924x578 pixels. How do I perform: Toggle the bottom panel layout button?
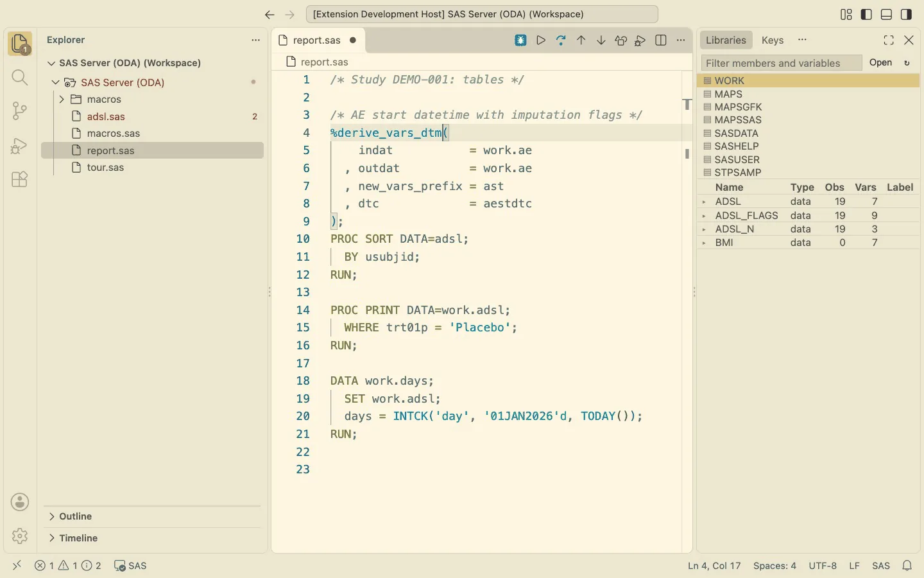886,14
